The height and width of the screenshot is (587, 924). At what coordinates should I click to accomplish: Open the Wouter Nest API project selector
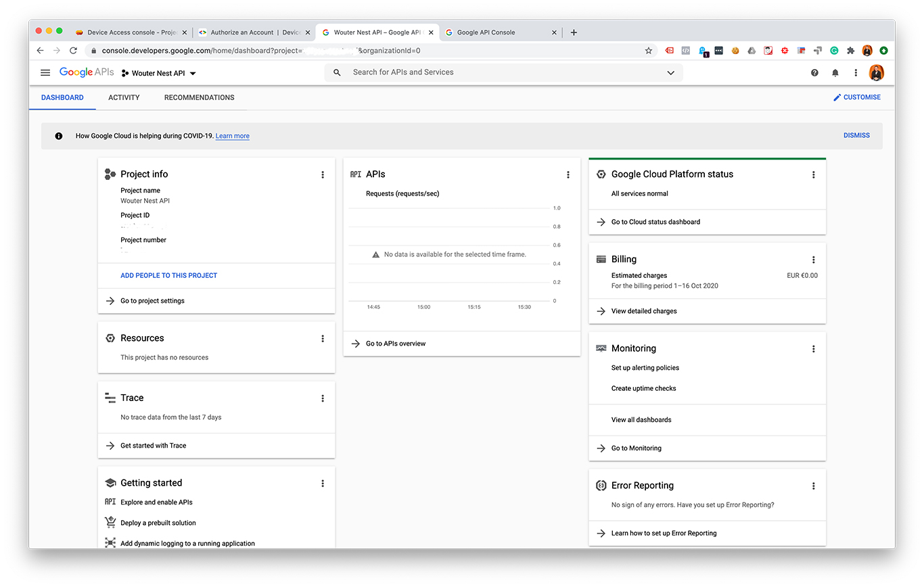pos(159,73)
